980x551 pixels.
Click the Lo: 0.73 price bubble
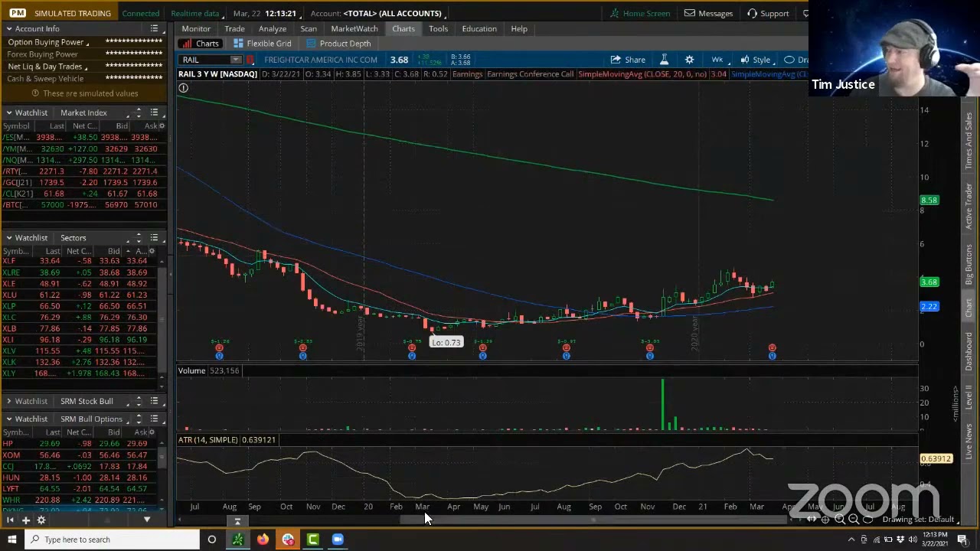(x=446, y=343)
